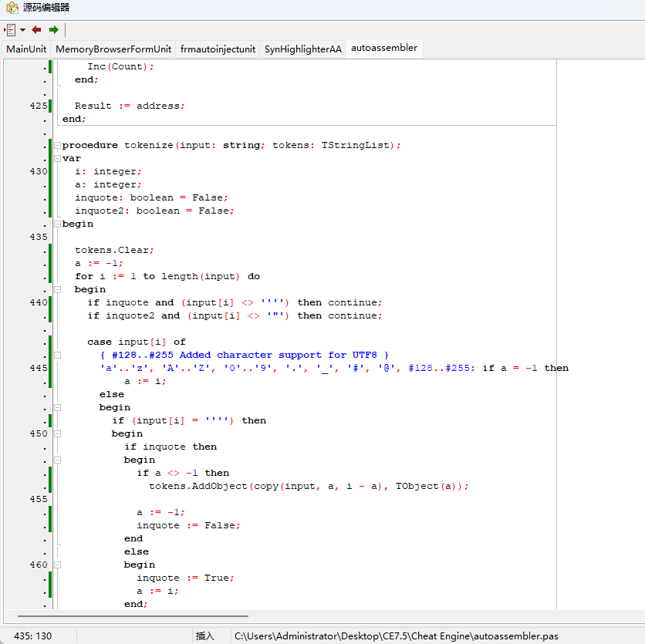Switch to the MainUnit tab
This screenshot has height=644, width=645.
pos(26,49)
